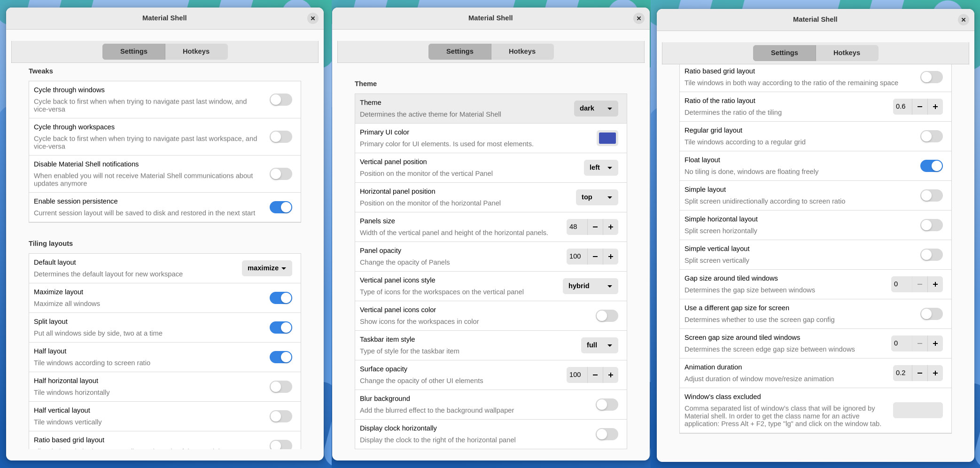The width and height of the screenshot is (980, 468).
Task: Decrease Gap size around tiled windows
Action: [x=919, y=284]
